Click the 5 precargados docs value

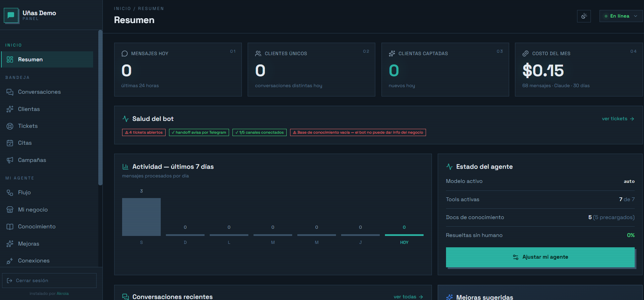(611, 217)
